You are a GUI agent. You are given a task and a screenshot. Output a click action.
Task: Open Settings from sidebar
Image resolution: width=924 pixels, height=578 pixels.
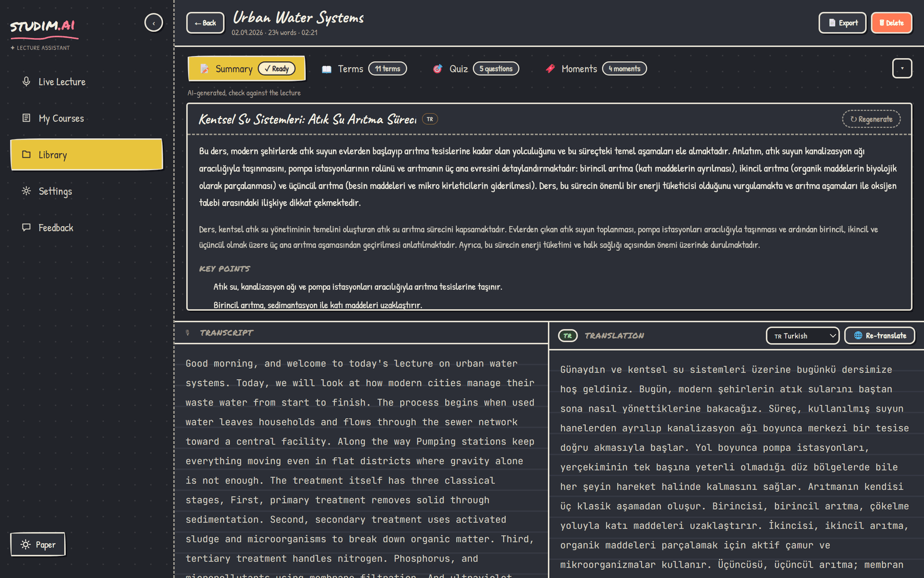point(87,191)
